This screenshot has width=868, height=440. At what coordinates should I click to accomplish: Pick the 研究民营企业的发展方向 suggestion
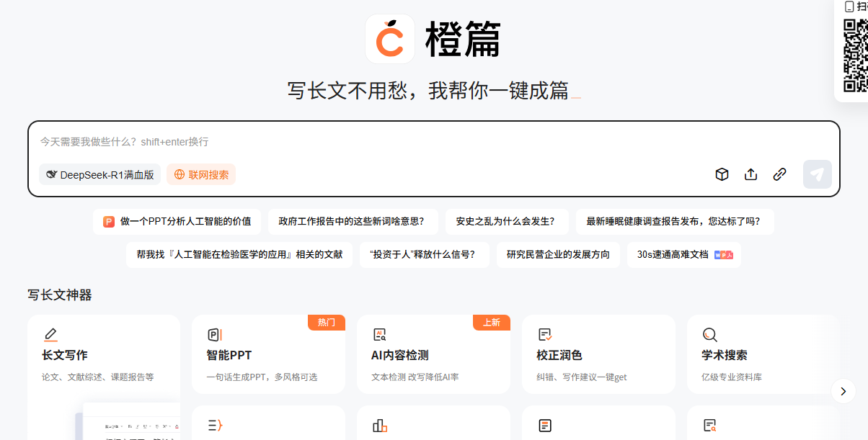click(x=558, y=255)
